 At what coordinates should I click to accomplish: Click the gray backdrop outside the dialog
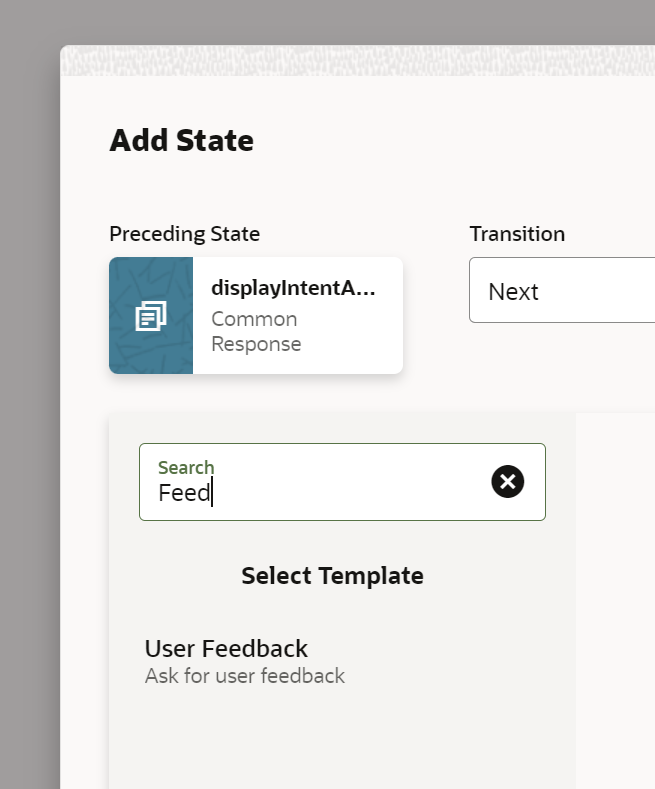click(x=28, y=400)
